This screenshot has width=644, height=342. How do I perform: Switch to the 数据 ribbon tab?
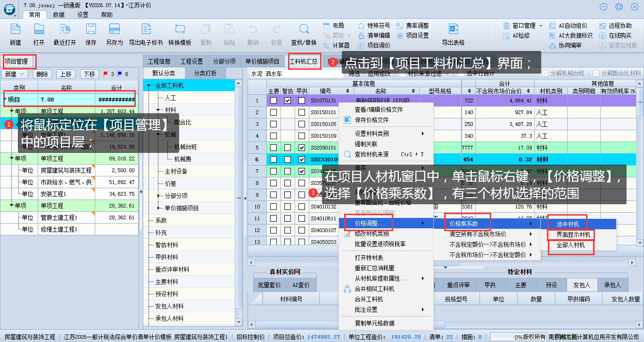click(59, 15)
